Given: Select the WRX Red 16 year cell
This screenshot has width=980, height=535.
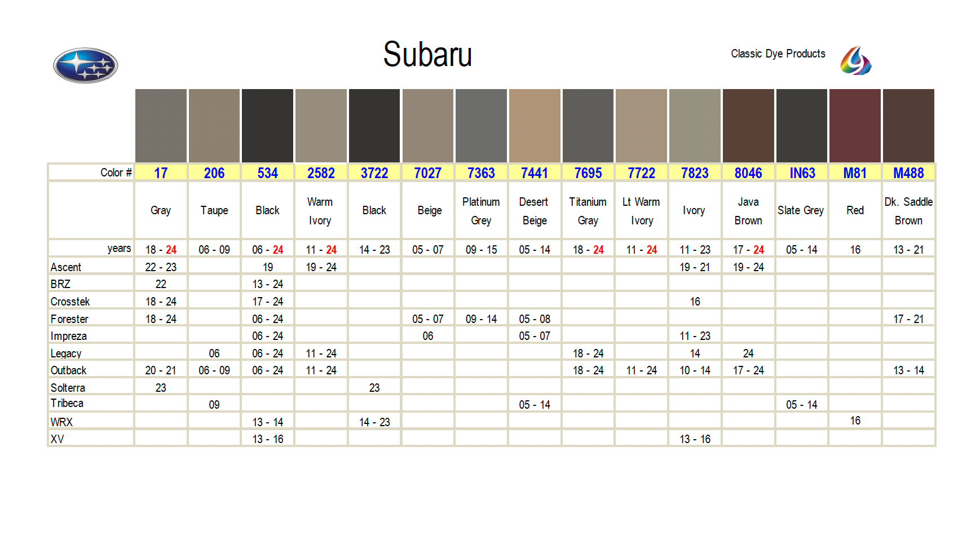Looking at the screenshot, I should [855, 421].
